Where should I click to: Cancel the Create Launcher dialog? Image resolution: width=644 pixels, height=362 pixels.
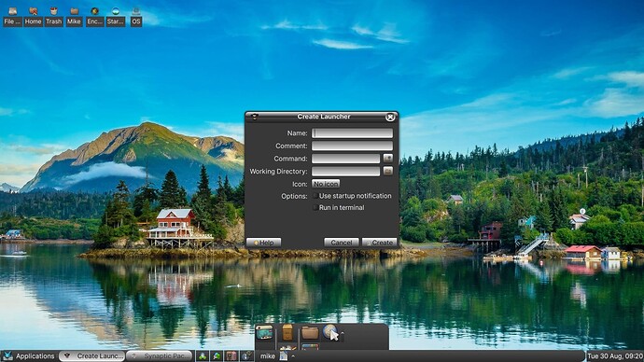[x=342, y=243]
